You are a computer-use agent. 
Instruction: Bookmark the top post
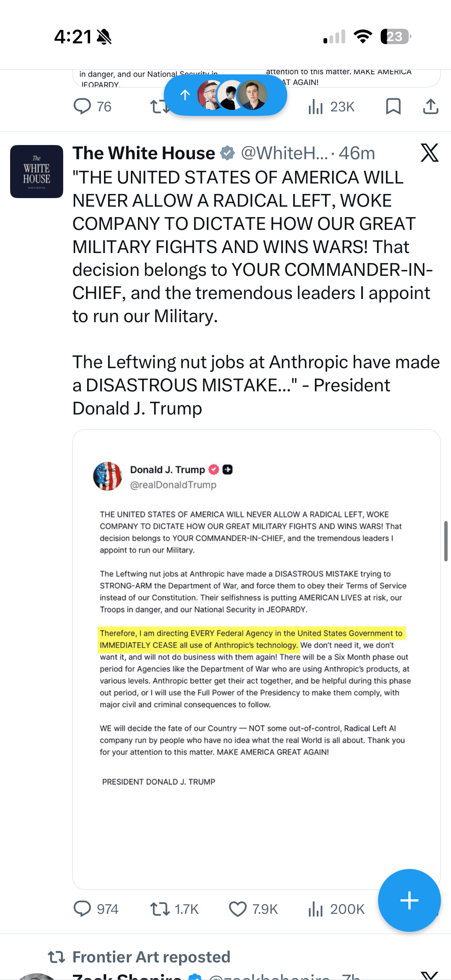[x=393, y=106]
